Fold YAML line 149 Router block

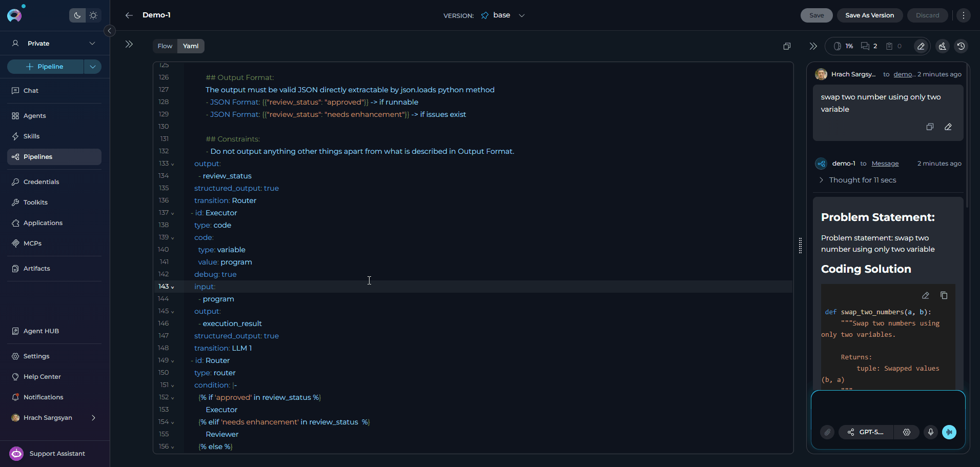[x=173, y=361]
